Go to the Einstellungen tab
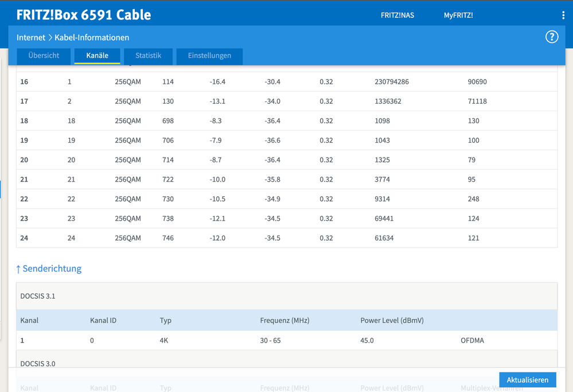The height and width of the screenshot is (392, 573). (x=209, y=56)
